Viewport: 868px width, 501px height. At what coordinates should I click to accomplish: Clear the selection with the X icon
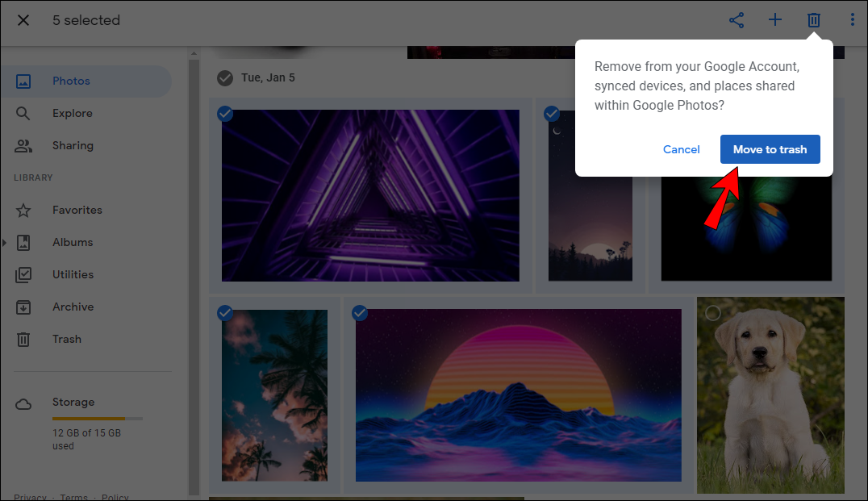point(23,20)
